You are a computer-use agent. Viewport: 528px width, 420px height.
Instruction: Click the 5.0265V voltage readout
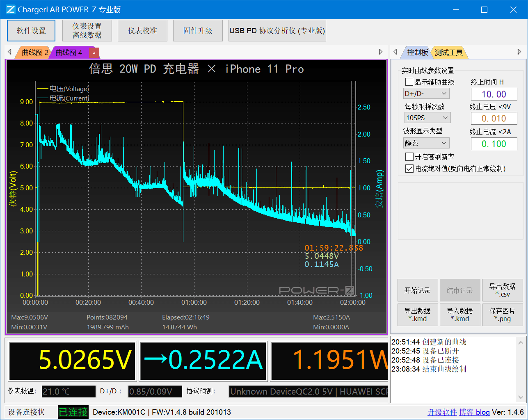tap(72, 361)
